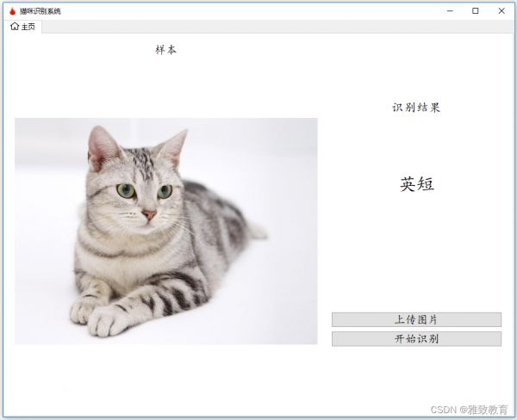Click the 猫咪识别系统 window title text
This screenshot has height=420, width=517.
(x=40, y=11)
